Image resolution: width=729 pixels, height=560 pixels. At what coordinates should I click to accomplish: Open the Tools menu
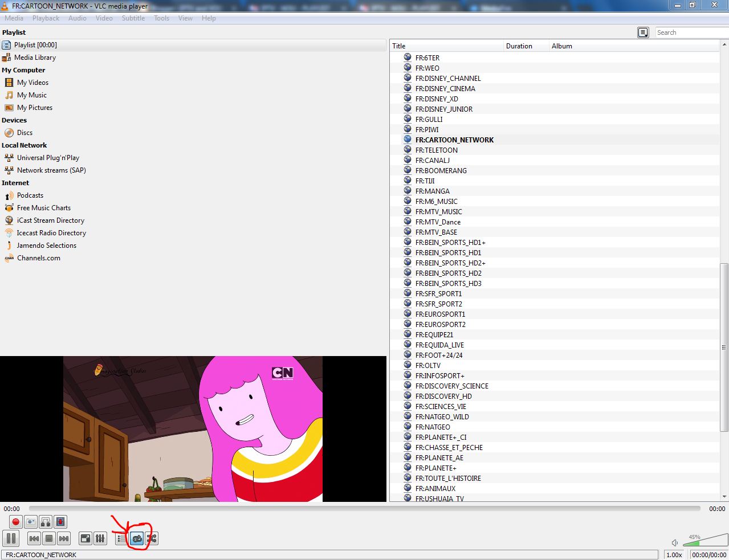161,18
